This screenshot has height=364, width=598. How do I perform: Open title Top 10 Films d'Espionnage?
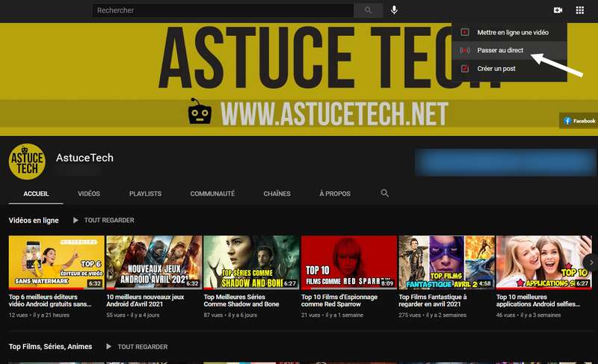339,300
